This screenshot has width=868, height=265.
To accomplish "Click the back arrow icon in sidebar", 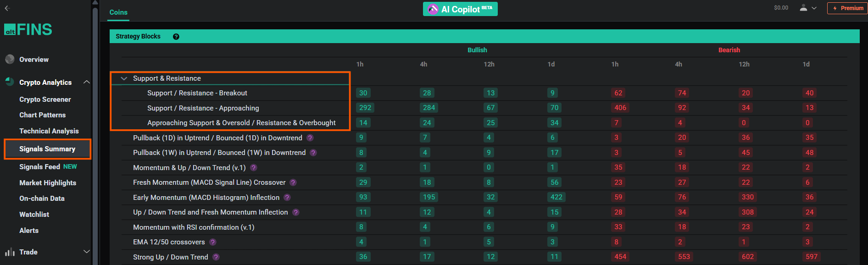I will click(x=7, y=8).
